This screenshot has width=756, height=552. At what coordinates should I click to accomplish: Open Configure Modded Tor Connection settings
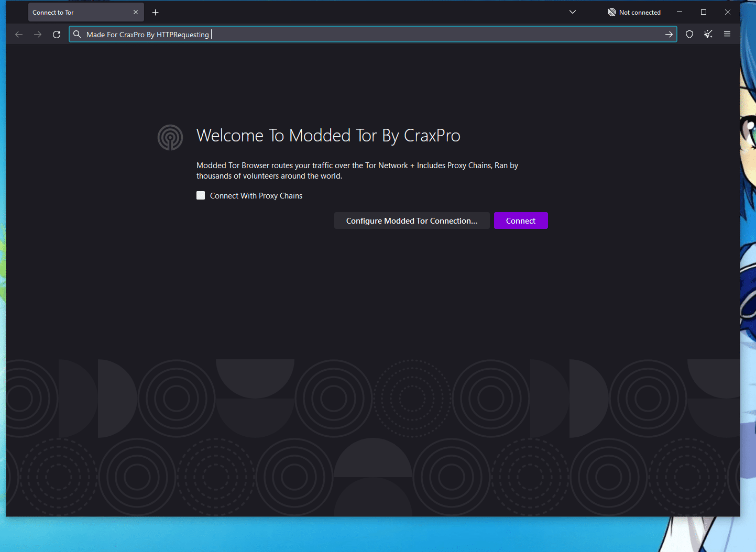click(x=412, y=220)
